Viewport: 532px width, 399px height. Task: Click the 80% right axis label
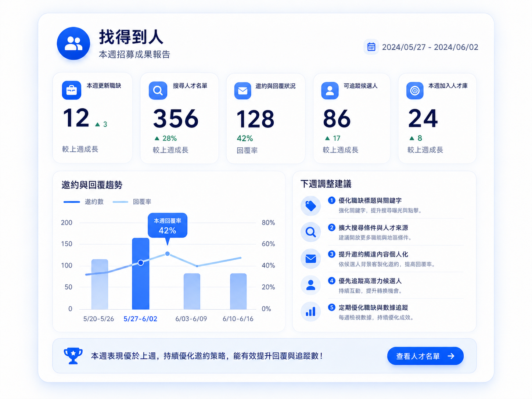click(268, 223)
